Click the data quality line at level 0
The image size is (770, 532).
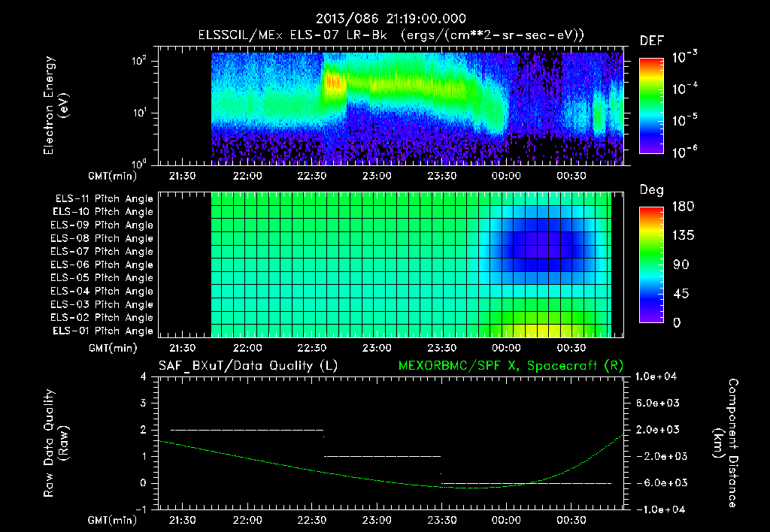[x=526, y=483]
